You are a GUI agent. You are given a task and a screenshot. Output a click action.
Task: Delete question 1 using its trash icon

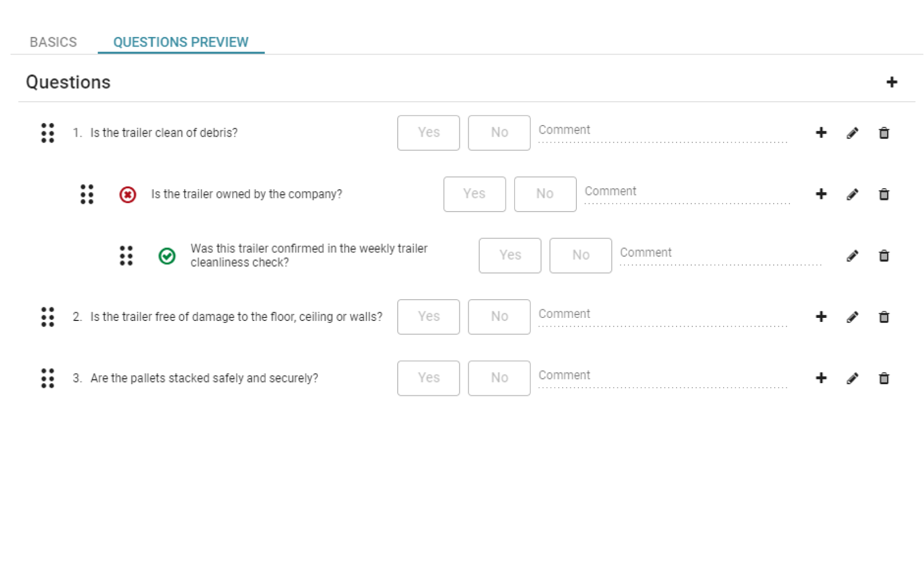click(884, 133)
